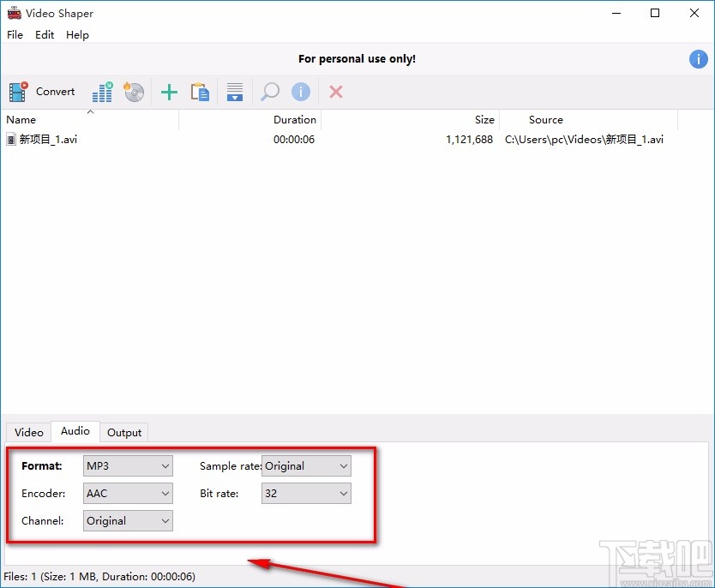
Task: Click the source path C:\Users\pc\Videos
Action: (584, 140)
